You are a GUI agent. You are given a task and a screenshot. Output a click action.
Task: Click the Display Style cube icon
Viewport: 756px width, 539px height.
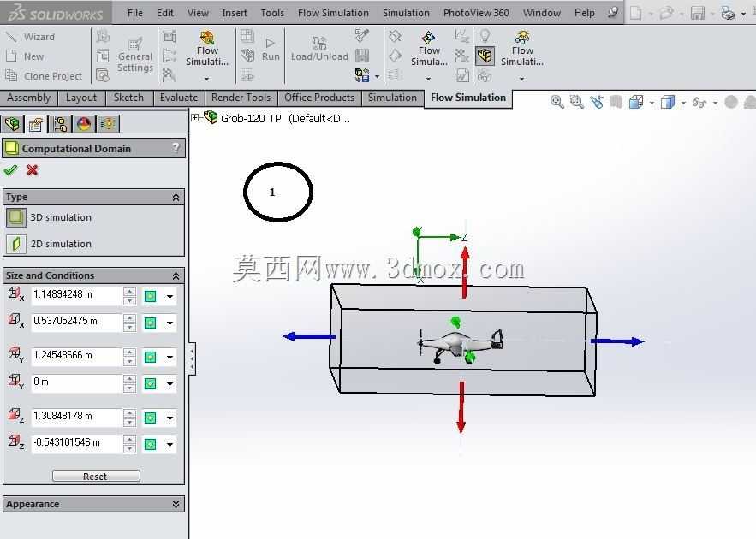point(668,102)
